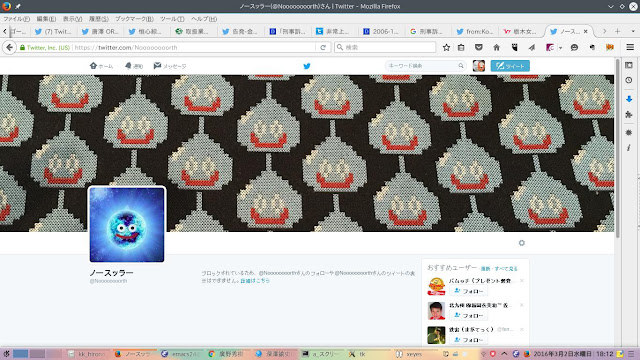Open 表示(V) menu
Image resolution: width=640 pixels, height=360 pixels.
click(72, 19)
